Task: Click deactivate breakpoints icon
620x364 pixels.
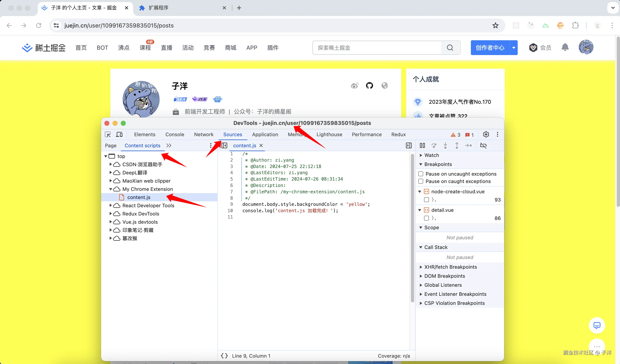Action: (x=483, y=145)
